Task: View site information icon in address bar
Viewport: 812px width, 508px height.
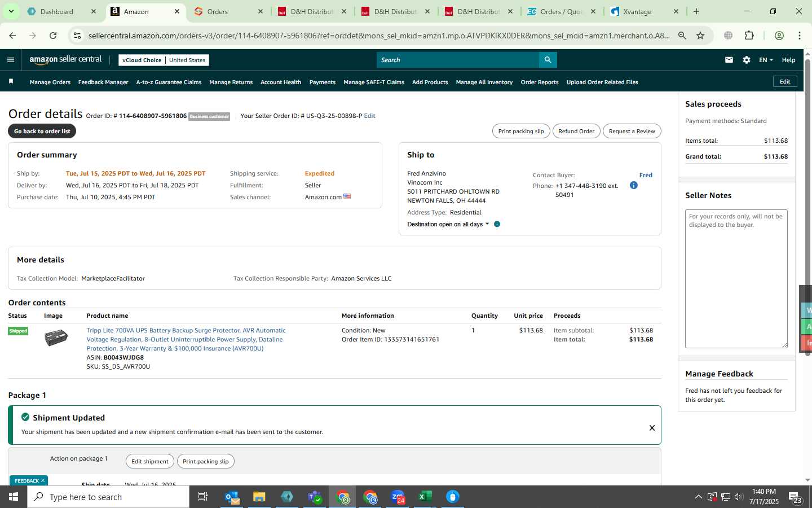Action: pyautogui.click(x=77, y=36)
